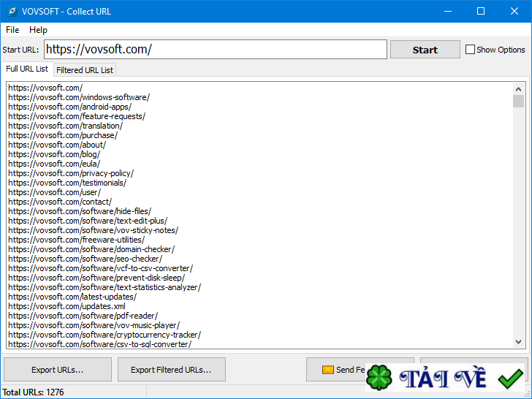Select the text-statistics-analyzer URL line
Viewport: 532px width, 399px height.
point(104,287)
